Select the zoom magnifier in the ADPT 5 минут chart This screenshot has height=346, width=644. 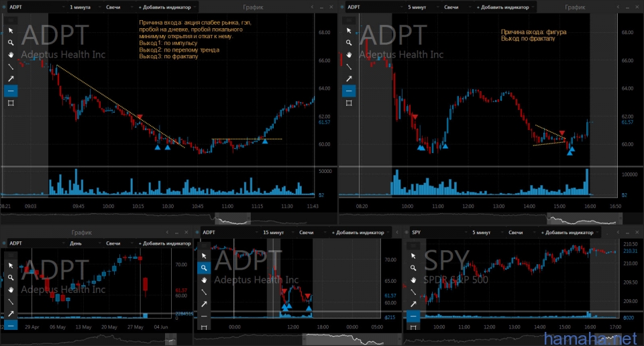point(349,43)
